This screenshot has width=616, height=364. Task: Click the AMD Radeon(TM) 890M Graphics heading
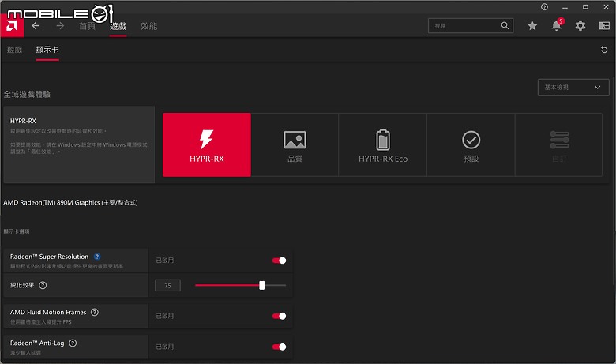tap(70, 203)
